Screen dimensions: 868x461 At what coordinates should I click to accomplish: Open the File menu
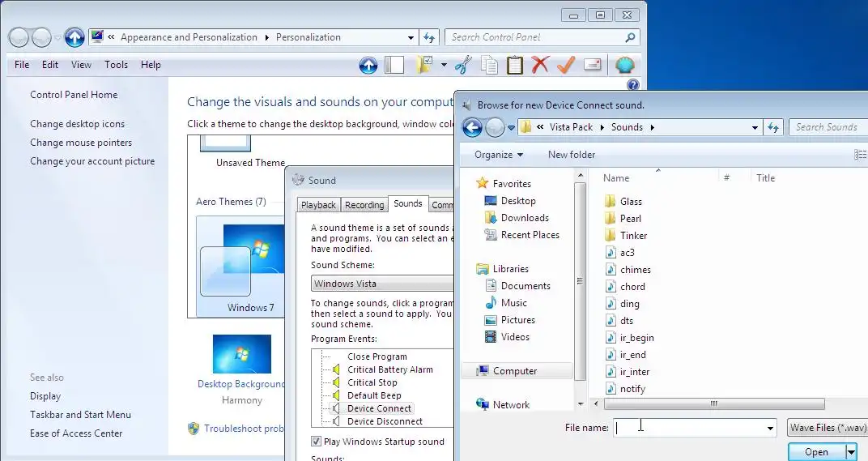22,65
